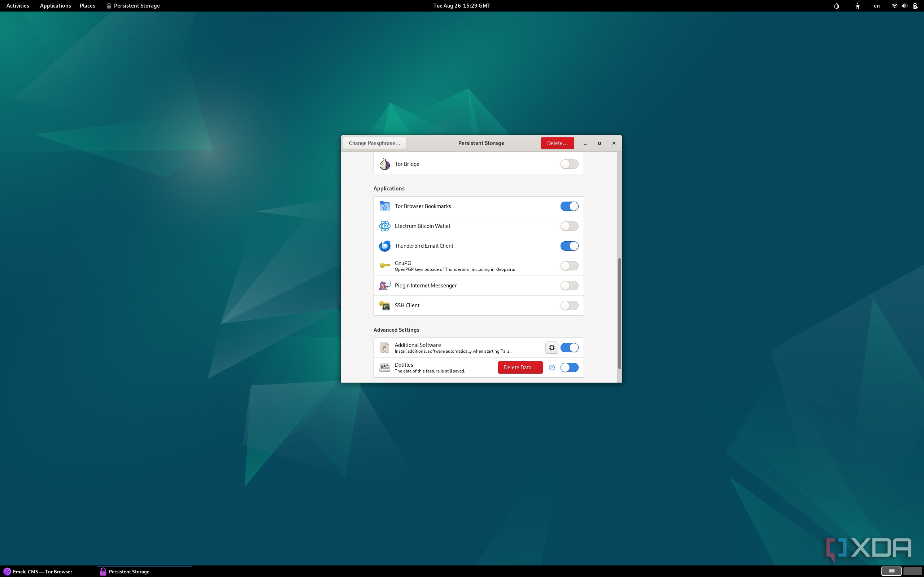Click the SSH Client terminal icon

384,305
